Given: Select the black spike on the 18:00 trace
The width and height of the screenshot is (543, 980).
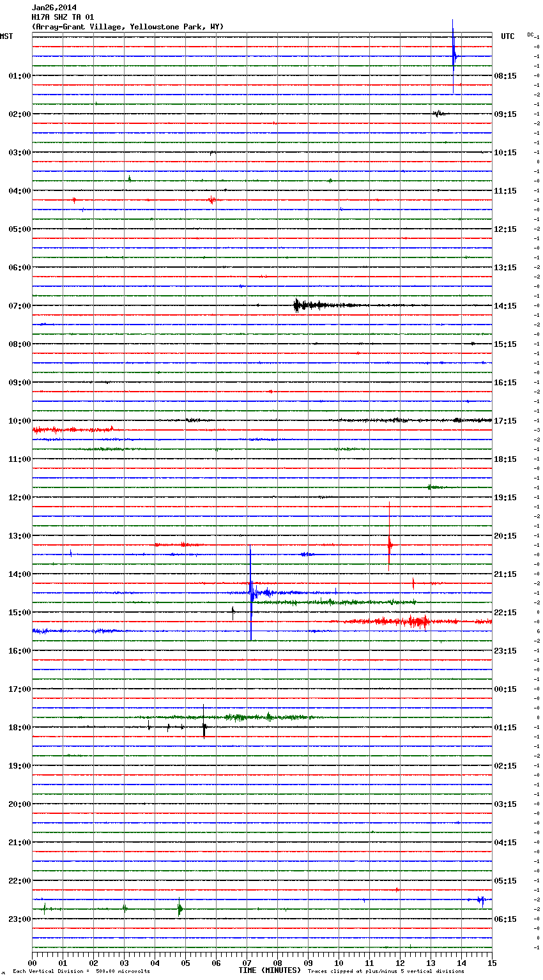Looking at the screenshot, I should [204, 727].
